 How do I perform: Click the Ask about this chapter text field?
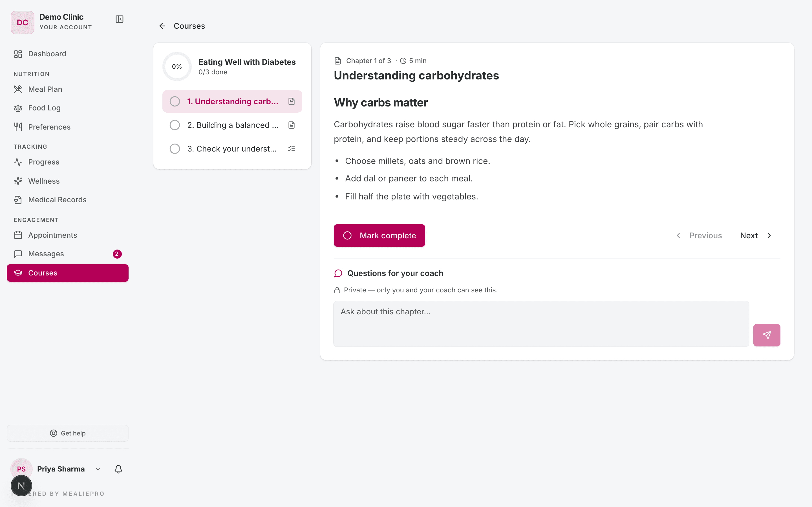pos(541,324)
